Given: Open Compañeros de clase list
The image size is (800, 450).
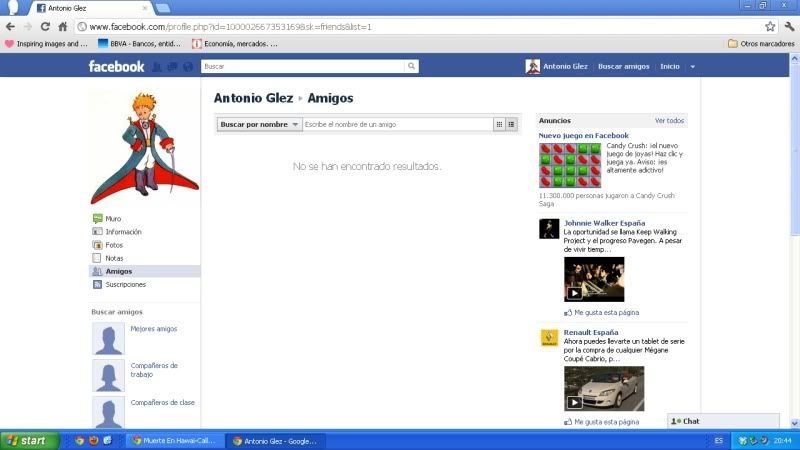Looking at the screenshot, I should [x=162, y=403].
